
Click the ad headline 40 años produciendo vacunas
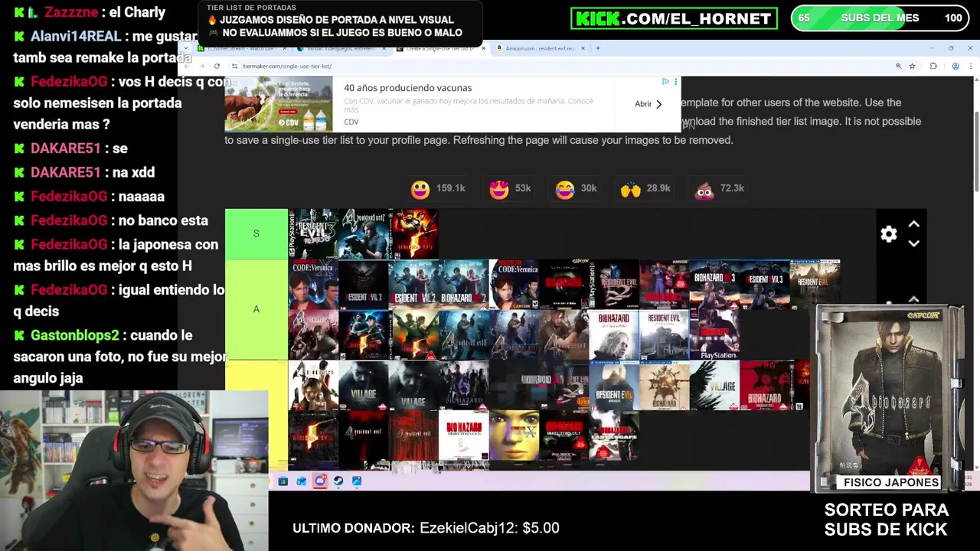click(x=407, y=88)
